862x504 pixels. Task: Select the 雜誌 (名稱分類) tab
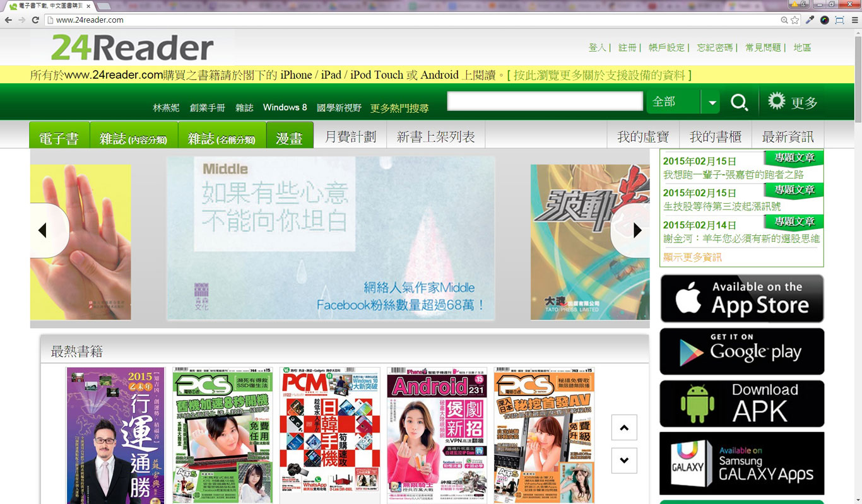(x=222, y=135)
